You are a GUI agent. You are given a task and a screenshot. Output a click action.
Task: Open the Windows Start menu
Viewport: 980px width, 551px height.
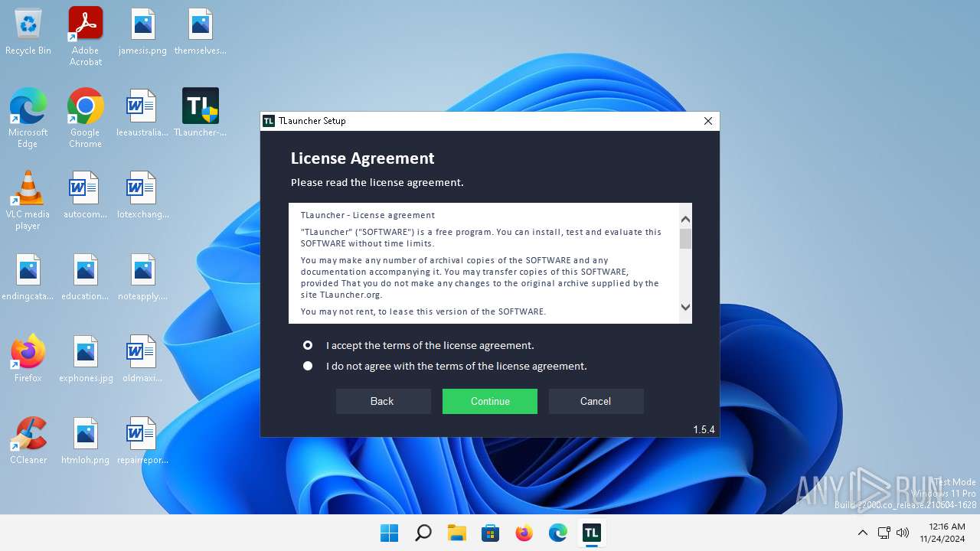tap(389, 533)
